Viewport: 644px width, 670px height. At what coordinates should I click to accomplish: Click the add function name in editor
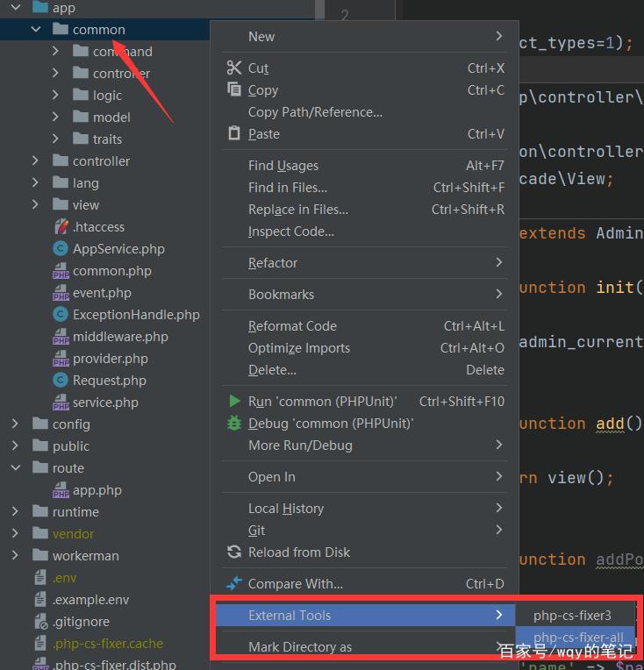point(610,424)
